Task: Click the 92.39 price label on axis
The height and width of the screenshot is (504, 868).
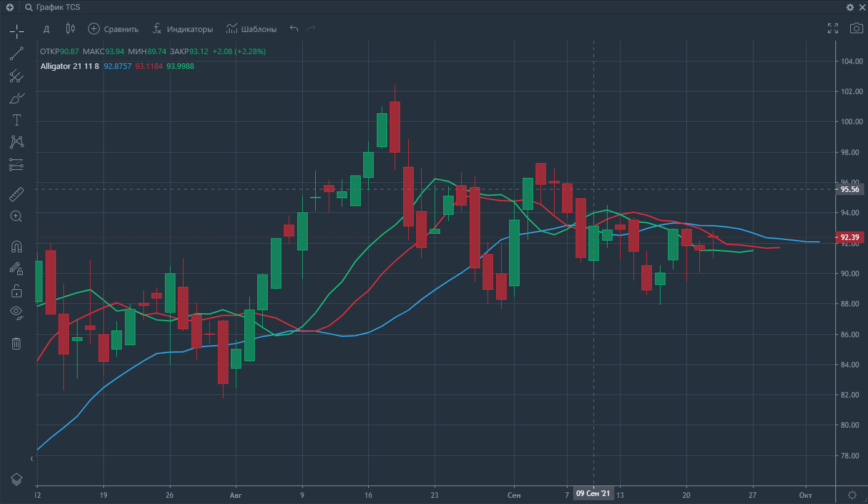Action: pos(850,238)
